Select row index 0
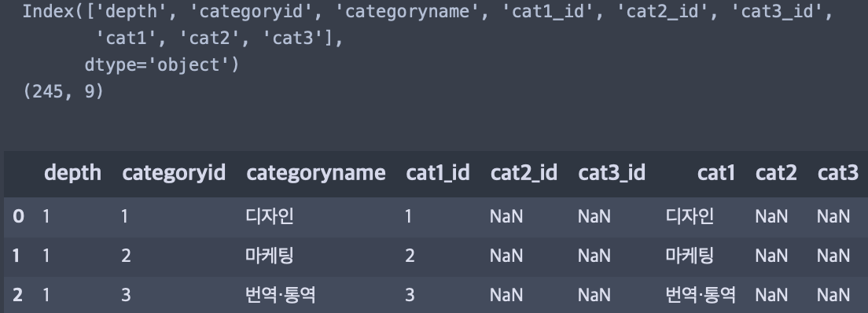 pyautogui.click(x=18, y=216)
